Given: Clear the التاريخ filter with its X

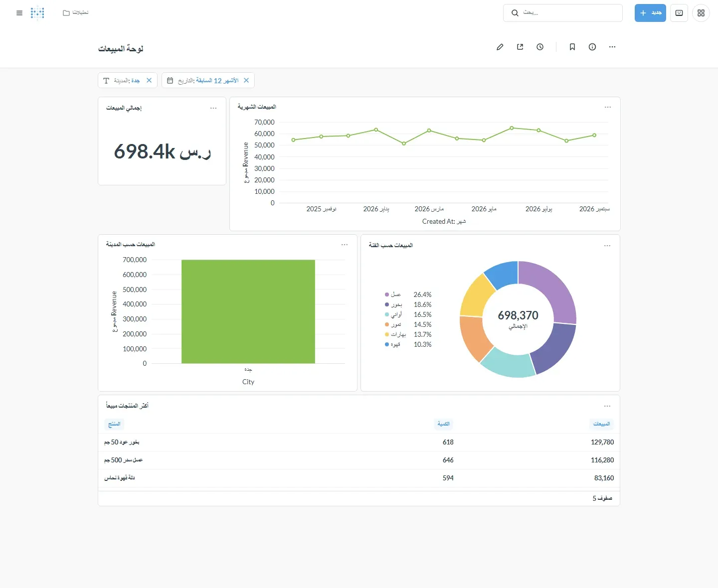Looking at the screenshot, I should pos(246,80).
